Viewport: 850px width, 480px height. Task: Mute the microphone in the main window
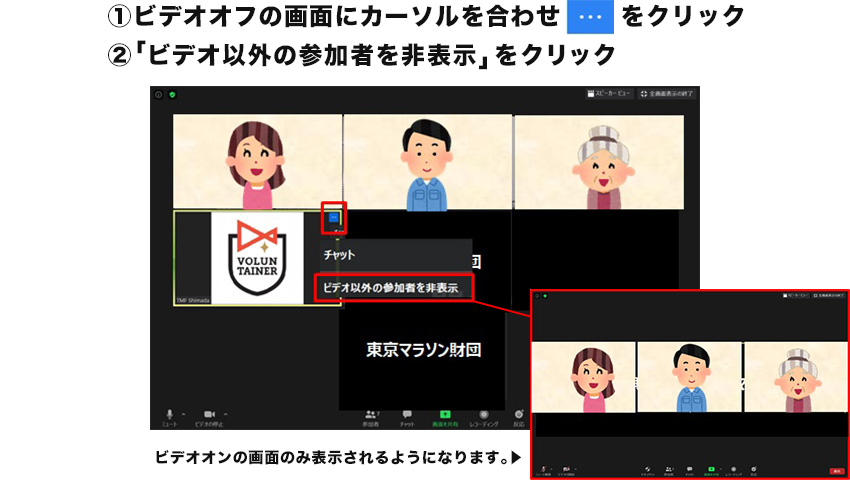click(x=170, y=415)
